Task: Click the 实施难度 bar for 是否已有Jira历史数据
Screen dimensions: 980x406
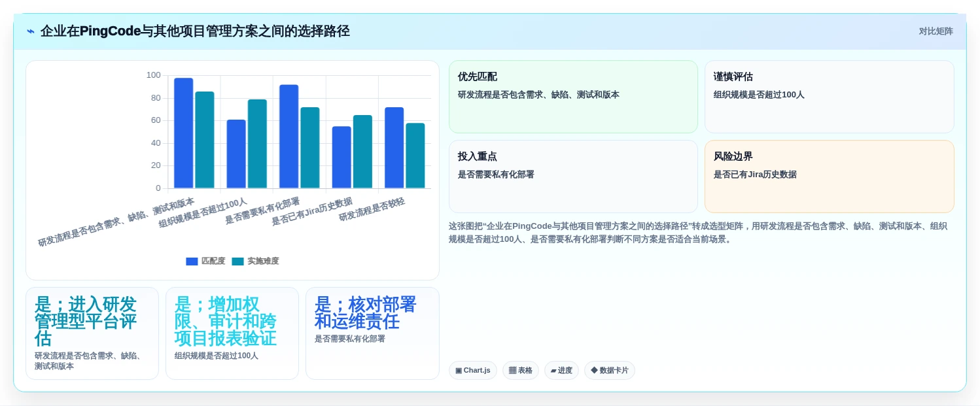Action: (x=362, y=152)
